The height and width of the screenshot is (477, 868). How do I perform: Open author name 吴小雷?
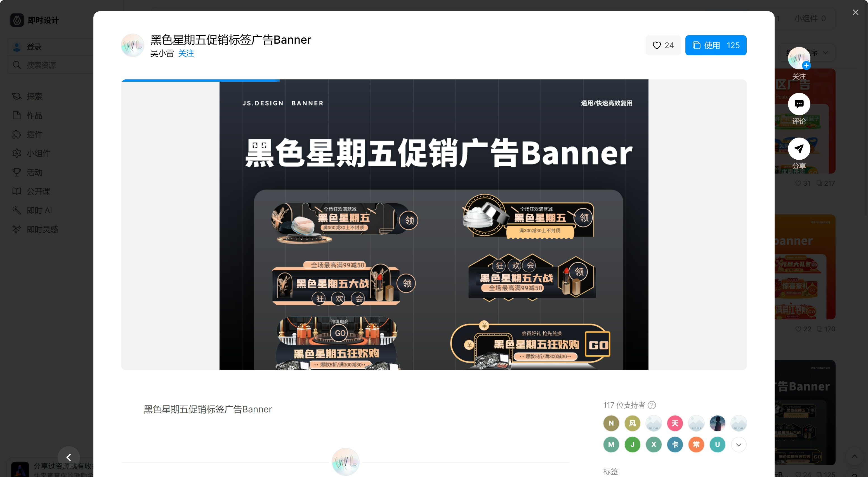[x=162, y=53]
